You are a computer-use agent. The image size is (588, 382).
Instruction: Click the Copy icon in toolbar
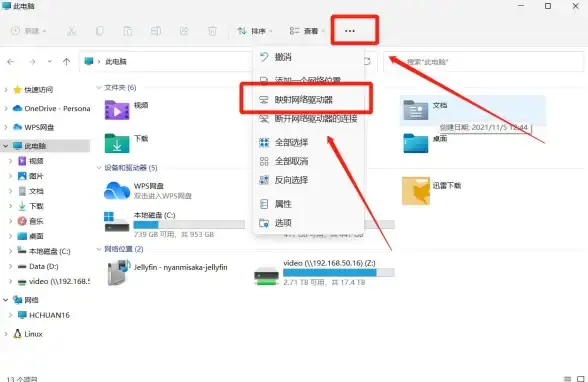(x=99, y=31)
